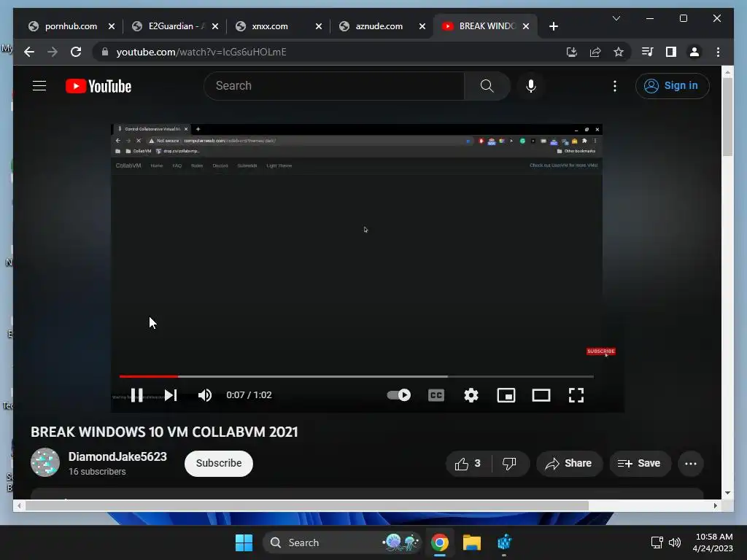747x560 pixels.
Task: Pause the YouTube video
Action: click(136, 395)
